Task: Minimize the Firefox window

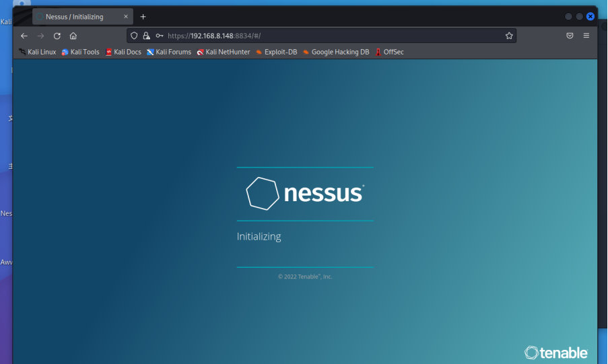Action: [568, 16]
